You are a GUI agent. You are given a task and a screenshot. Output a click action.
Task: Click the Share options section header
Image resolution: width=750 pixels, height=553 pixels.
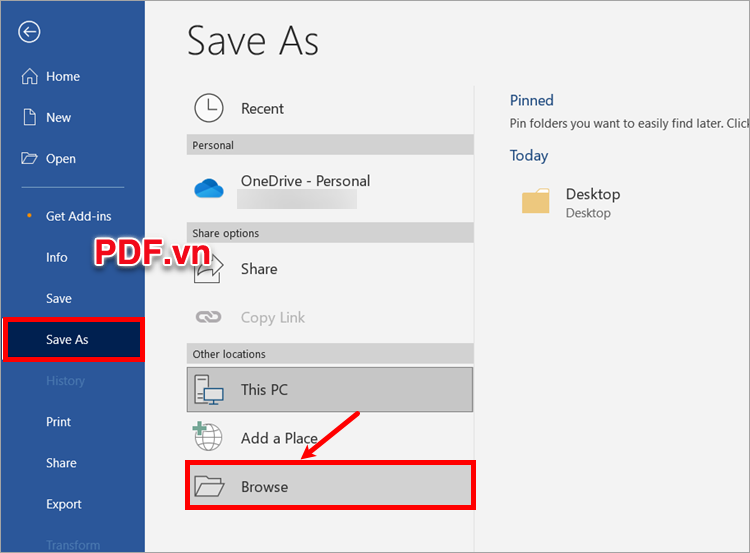click(330, 233)
